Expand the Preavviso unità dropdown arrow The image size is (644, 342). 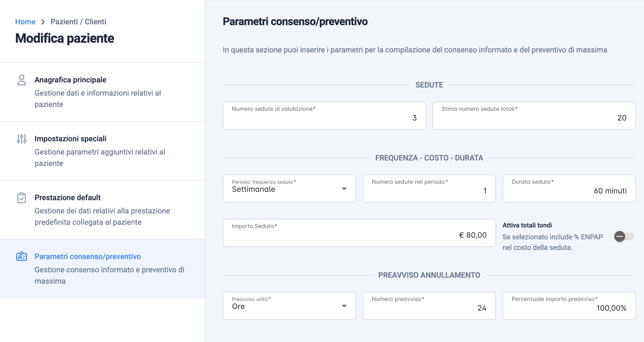[344, 306]
